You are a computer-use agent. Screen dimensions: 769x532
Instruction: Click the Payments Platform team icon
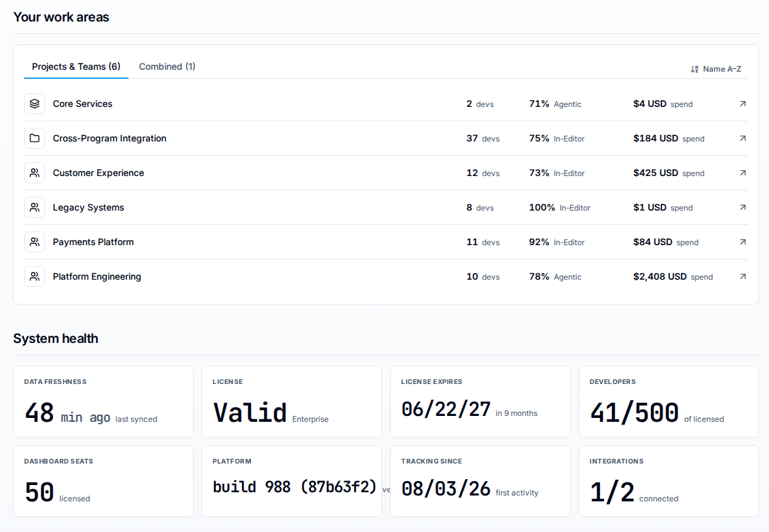[x=35, y=243]
